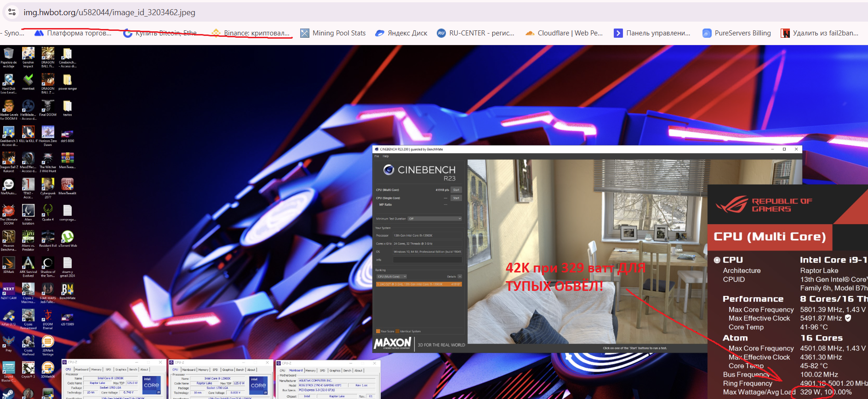Select the Horizon Zero Dawn desktop icon
This screenshot has height=399, width=868.
pos(48,136)
